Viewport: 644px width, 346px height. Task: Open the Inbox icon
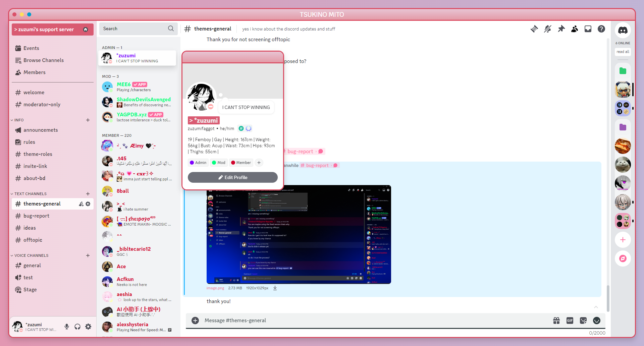[x=588, y=29]
